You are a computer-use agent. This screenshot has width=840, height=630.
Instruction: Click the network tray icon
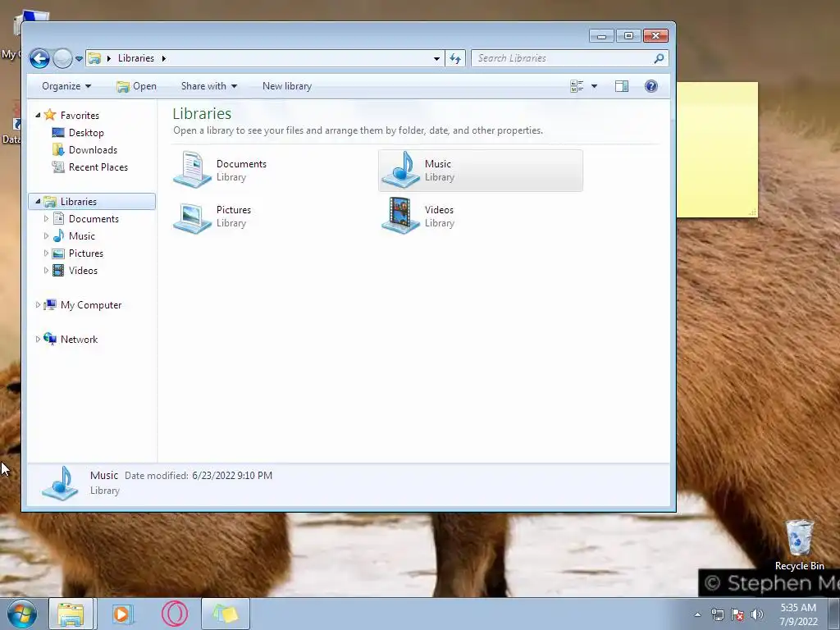717,614
